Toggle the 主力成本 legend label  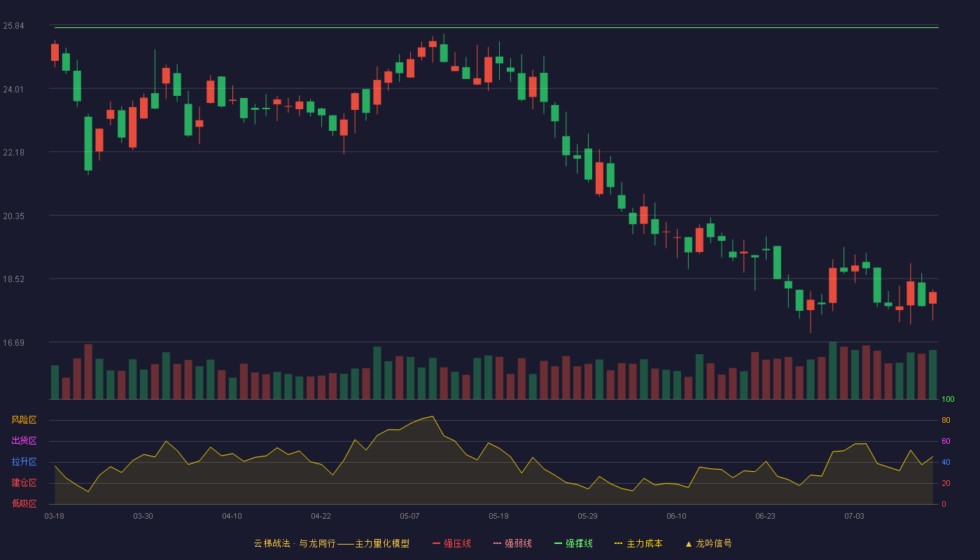click(644, 543)
